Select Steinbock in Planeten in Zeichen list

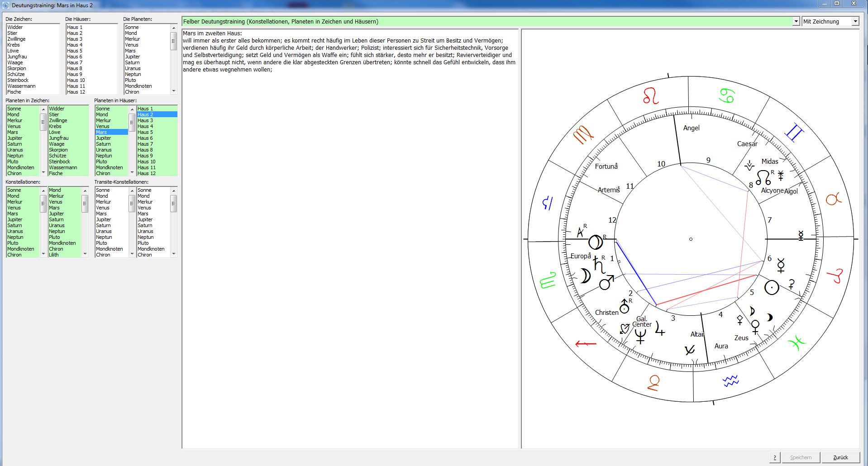pyautogui.click(x=68, y=162)
